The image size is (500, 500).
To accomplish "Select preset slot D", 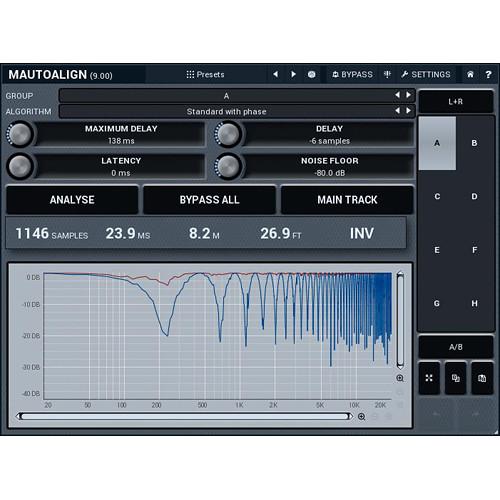I will [x=474, y=196].
